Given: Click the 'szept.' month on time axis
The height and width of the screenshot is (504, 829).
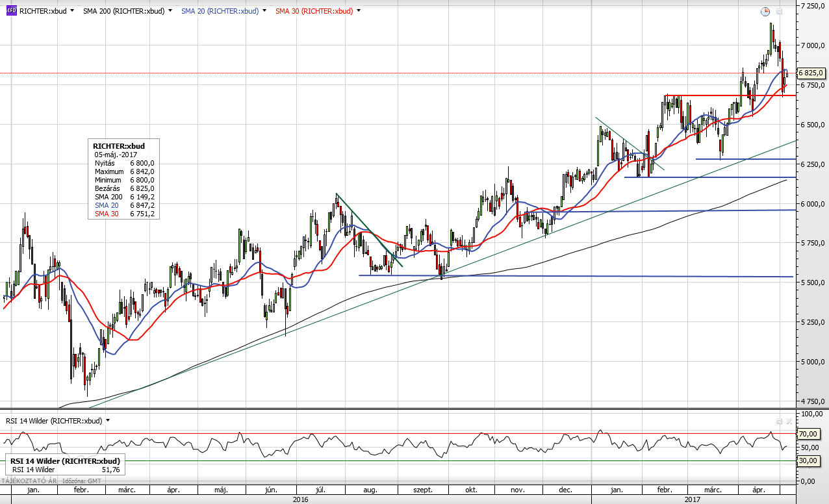Looking at the screenshot, I should click(x=422, y=490).
